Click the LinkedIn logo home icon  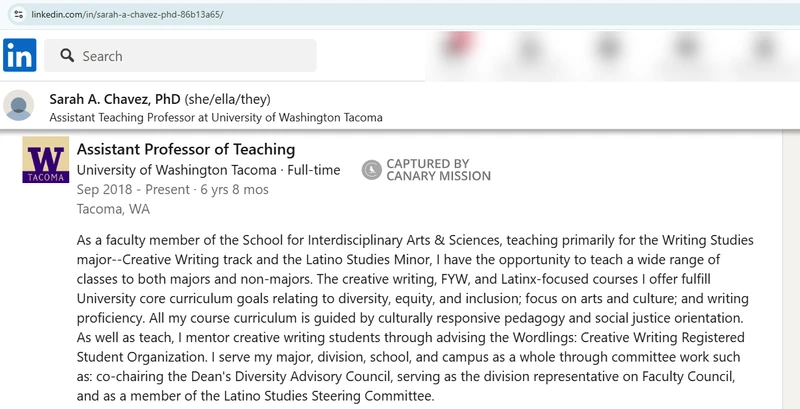coord(20,55)
